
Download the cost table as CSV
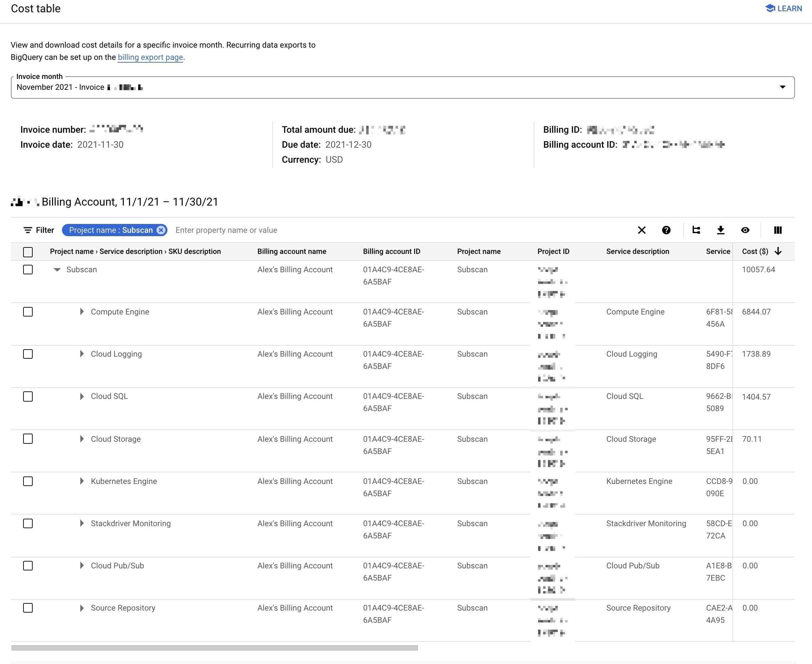pos(720,230)
